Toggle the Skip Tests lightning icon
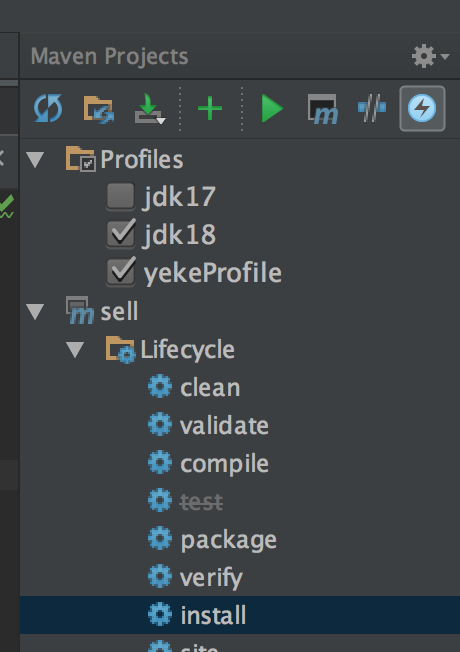Viewport: 460px width, 652px height. click(x=422, y=108)
